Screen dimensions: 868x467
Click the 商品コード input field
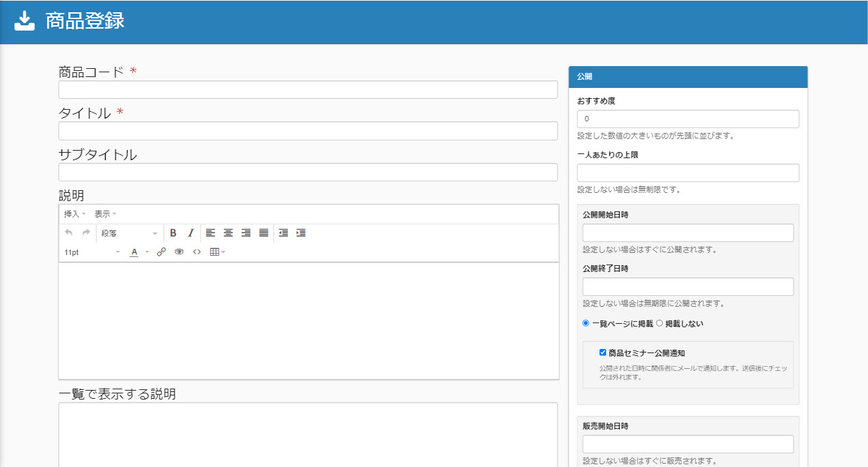tap(308, 90)
